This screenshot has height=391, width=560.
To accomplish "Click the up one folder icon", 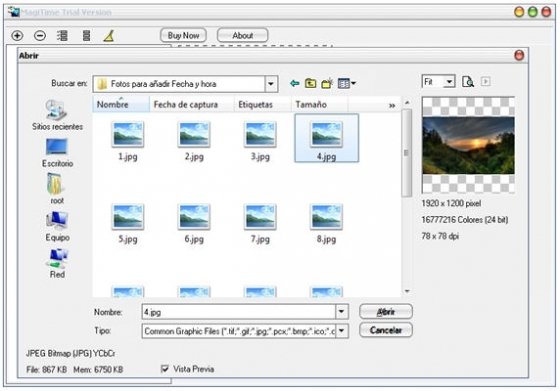I will [310, 83].
